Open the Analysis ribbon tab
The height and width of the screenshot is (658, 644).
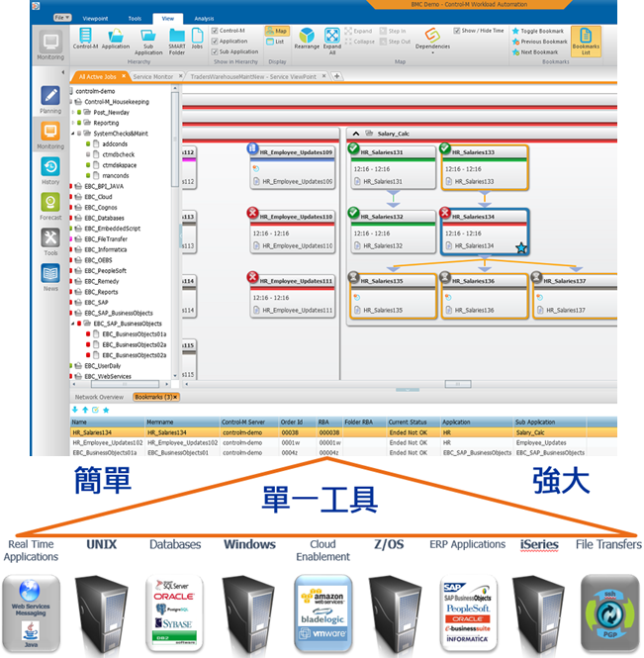tap(204, 19)
